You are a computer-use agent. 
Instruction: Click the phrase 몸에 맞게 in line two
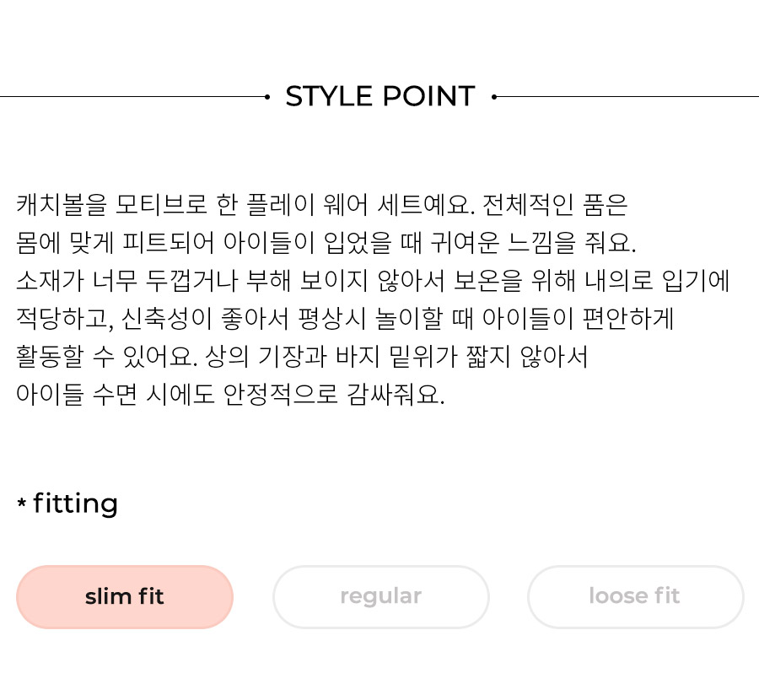(65, 243)
